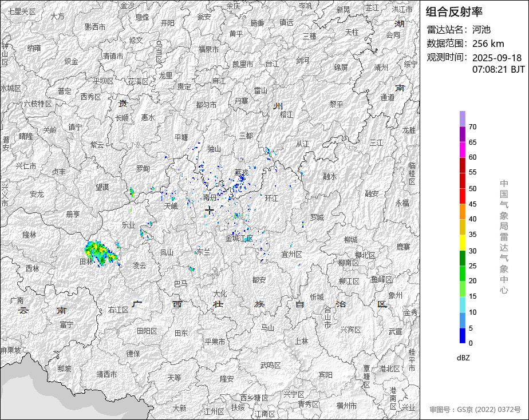The image size is (529, 420).
Task: Click the 靖西市 map label
Action: pos(106,374)
